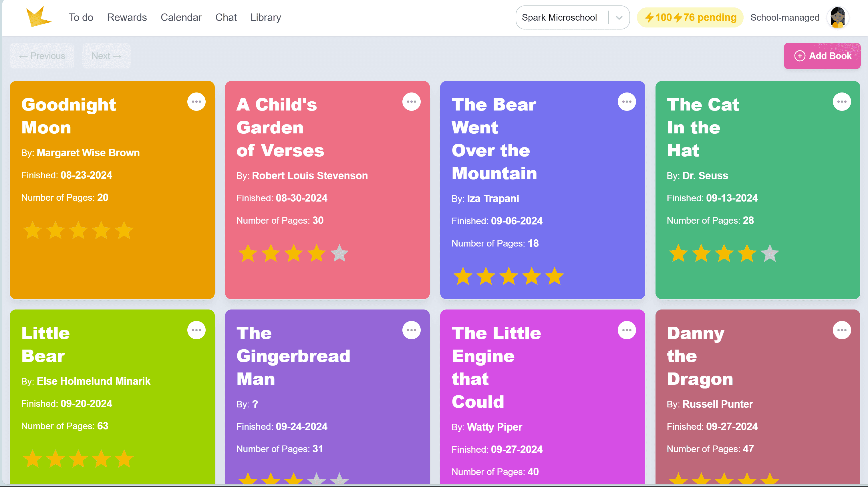868x487 pixels.
Task: Open options menu on Goodnight Moon card
Action: (196, 102)
